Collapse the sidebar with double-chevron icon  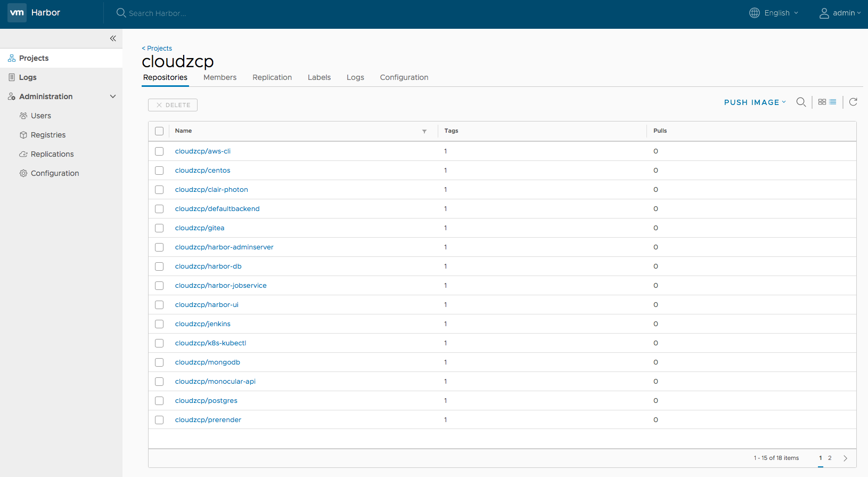(x=113, y=38)
